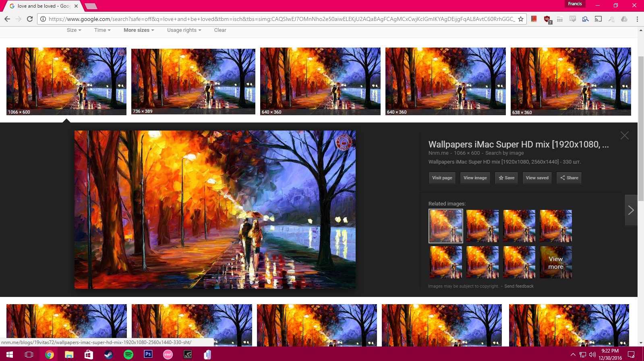644x361 pixels.
Task: Open the 1066 × 600 result thumbnail
Action: tap(66, 81)
